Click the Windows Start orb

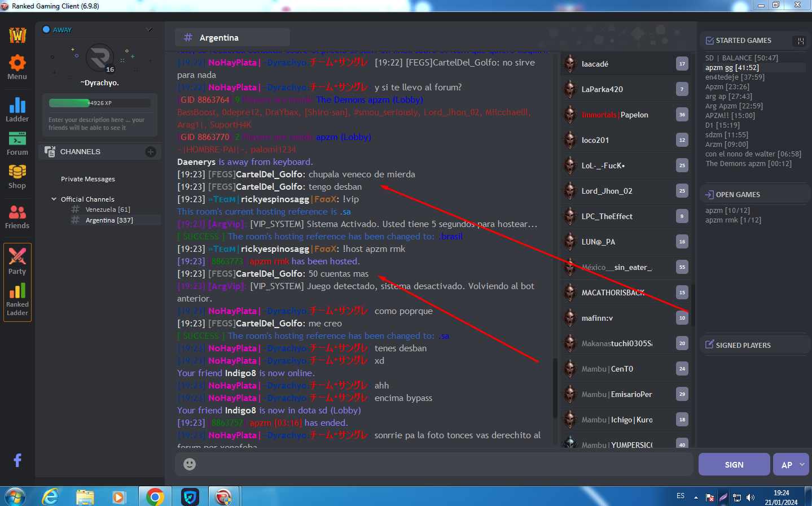(x=15, y=496)
